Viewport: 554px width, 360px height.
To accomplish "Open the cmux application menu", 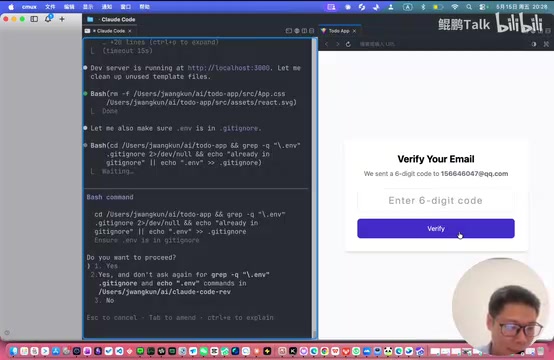I will pyautogui.click(x=29, y=7).
